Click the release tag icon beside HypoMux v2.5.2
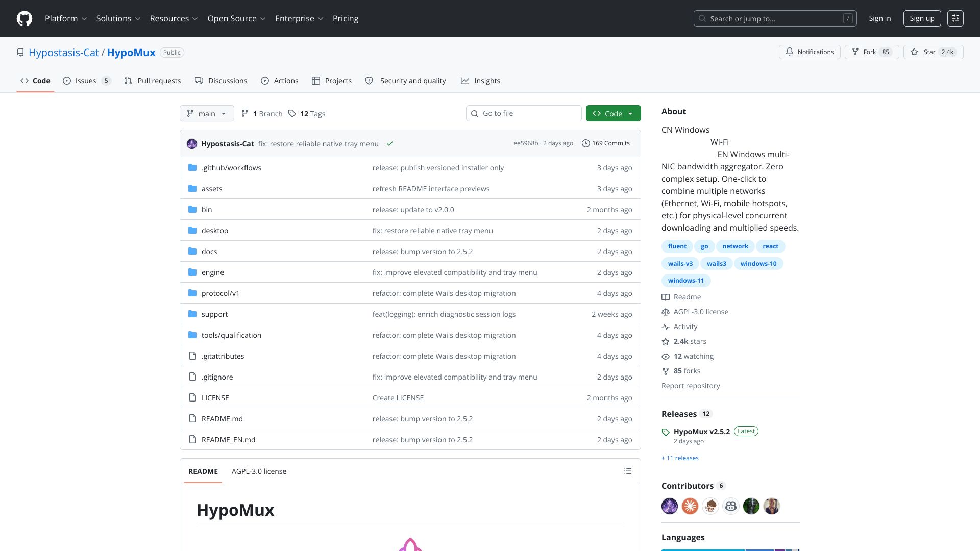 [x=666, y=432]
